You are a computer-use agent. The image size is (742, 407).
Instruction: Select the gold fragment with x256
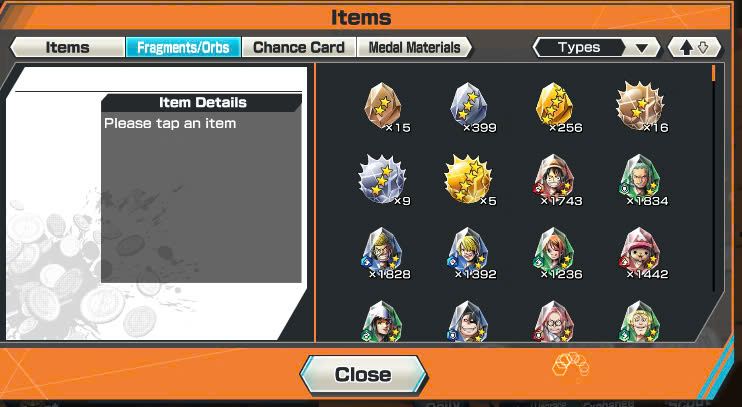(x=555, y=107)
